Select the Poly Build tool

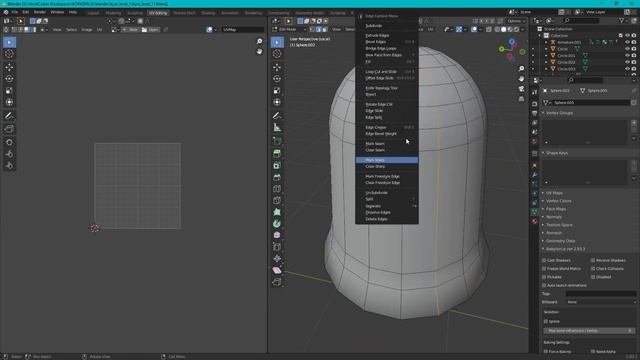pyautogui.click(x=277, y=212)
